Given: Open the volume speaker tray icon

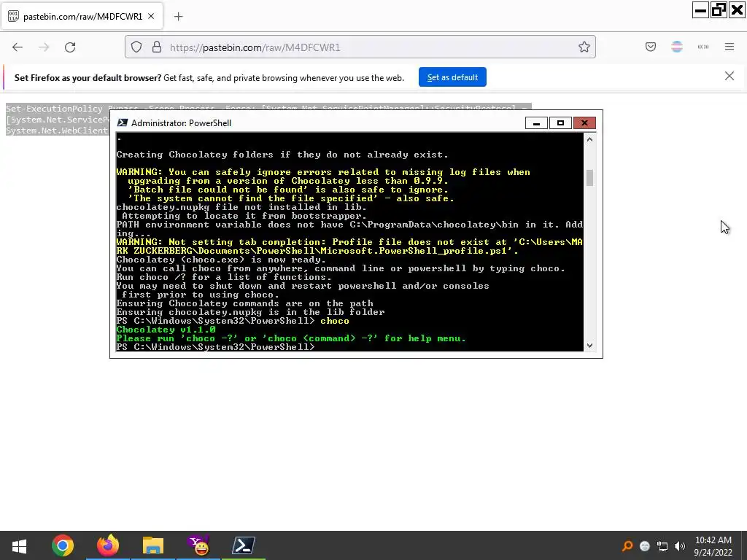Looking at the screenshot, I should point(679,545).
